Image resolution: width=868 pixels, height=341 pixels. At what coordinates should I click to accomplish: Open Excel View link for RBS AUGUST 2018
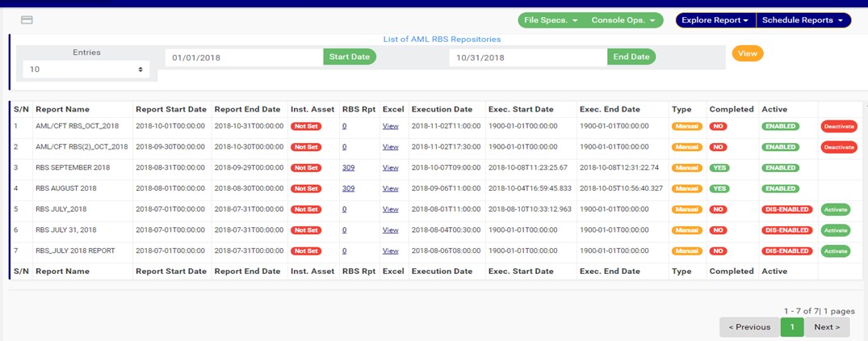pyautogui.click(x=390, y=188)
